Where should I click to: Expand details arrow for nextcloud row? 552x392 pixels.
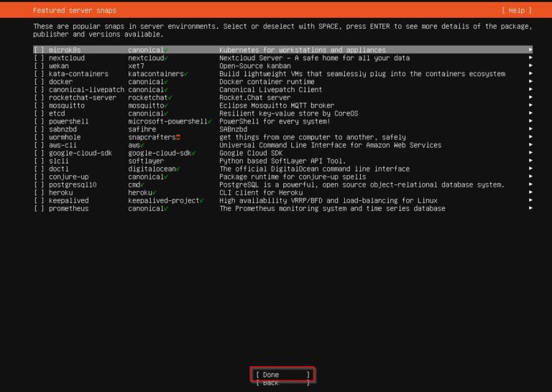pyautogui.click(x=530, y=57)
